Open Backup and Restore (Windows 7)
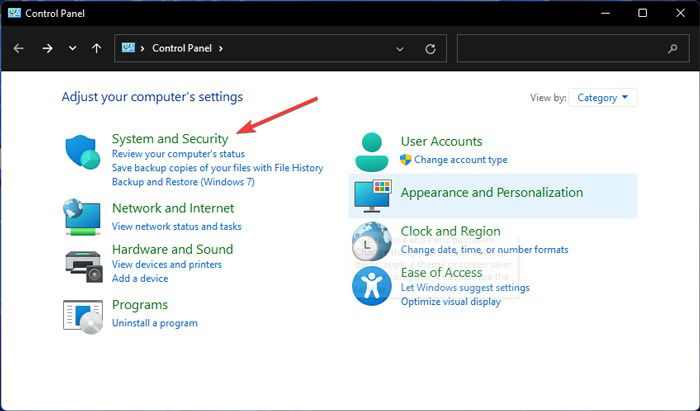This screenshot has width=700, height=411. [183, 182]
